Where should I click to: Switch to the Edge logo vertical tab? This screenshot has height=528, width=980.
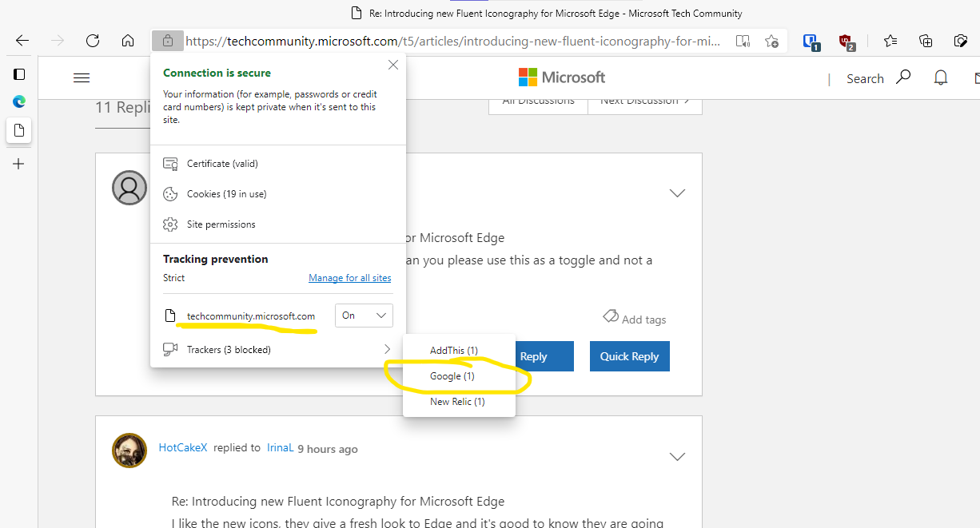coord(19,101)
